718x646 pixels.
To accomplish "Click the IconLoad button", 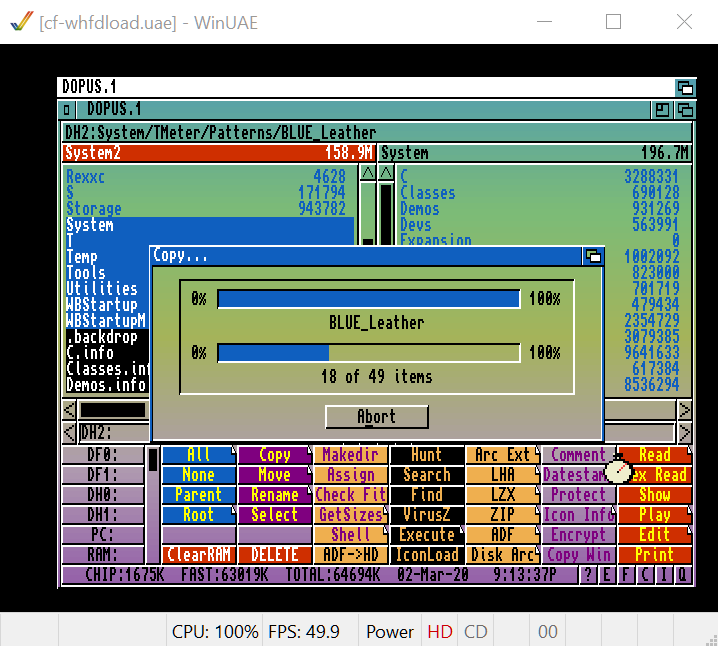I will (x=427, y=555).
